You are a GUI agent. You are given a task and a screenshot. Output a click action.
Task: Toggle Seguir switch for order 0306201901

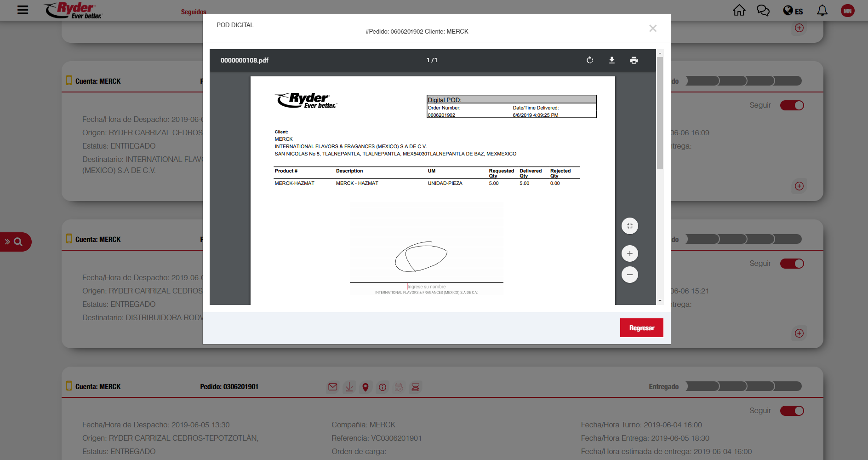[x=792, y=411]
